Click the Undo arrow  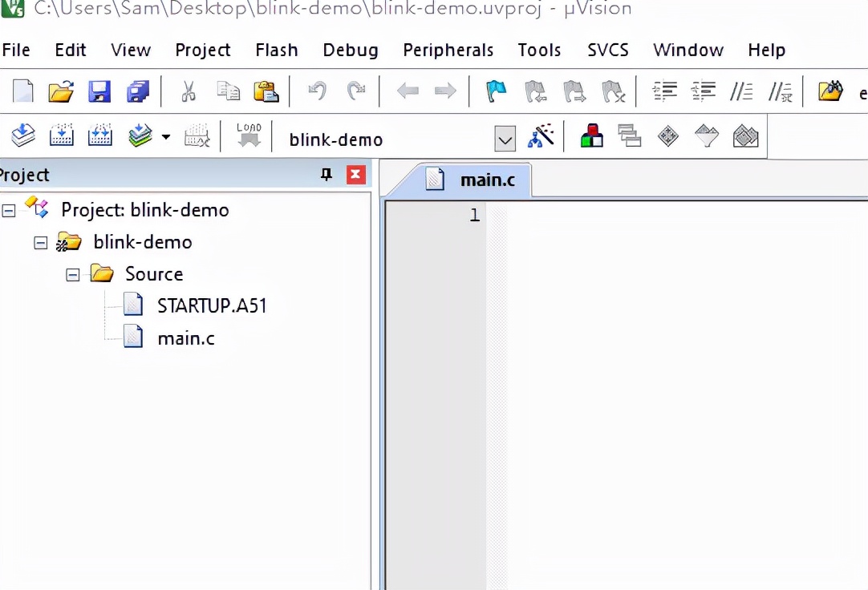coord(318,91)
